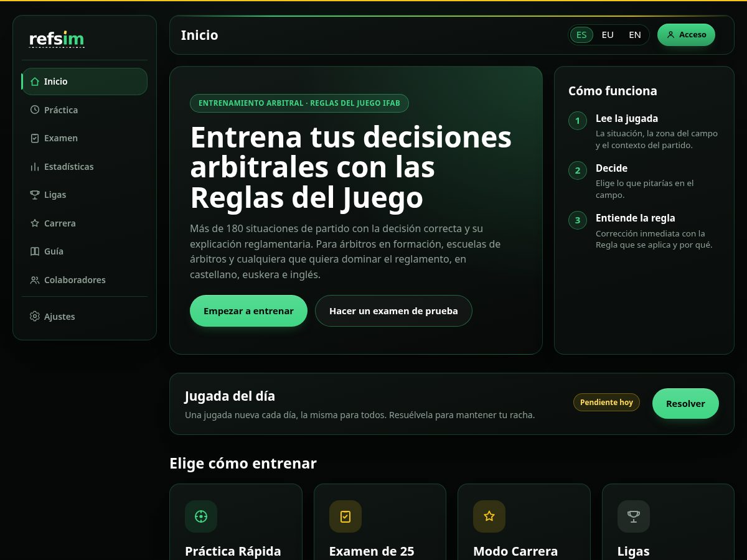
Task: Click the refsim logo
Action: coord(57,39)
